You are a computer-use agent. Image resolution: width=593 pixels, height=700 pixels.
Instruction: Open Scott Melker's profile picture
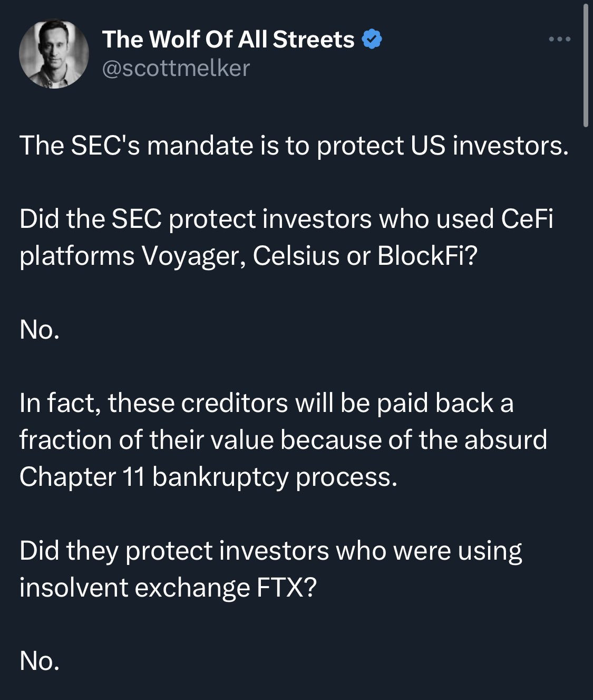[x=54, y=54]
